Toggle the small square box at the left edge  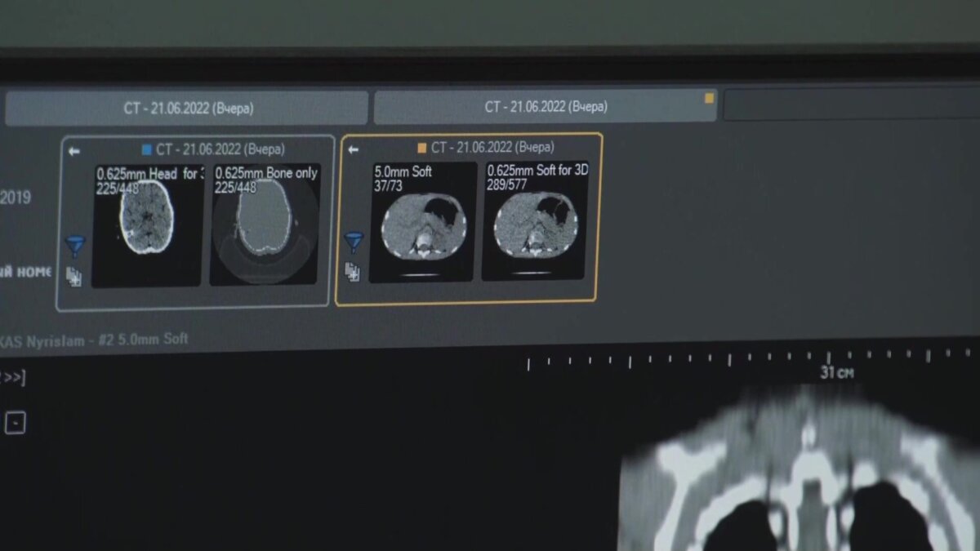pos(15,422)
